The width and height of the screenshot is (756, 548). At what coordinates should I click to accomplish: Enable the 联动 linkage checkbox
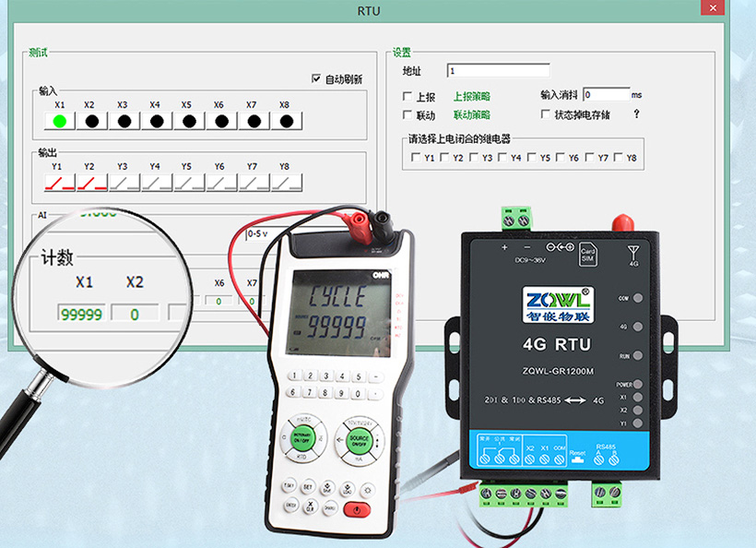click(408, 115)
